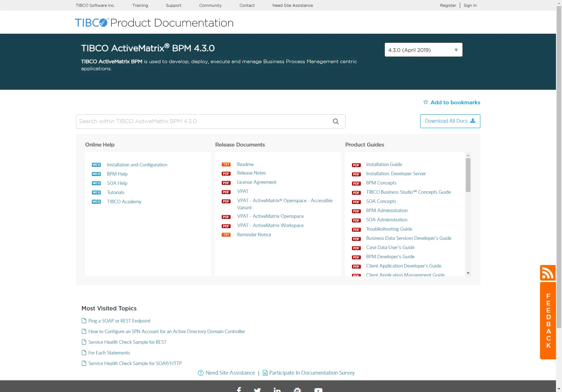Open the Contact menu item
This screenshot has height=392, width=562.
pos(247,5)
